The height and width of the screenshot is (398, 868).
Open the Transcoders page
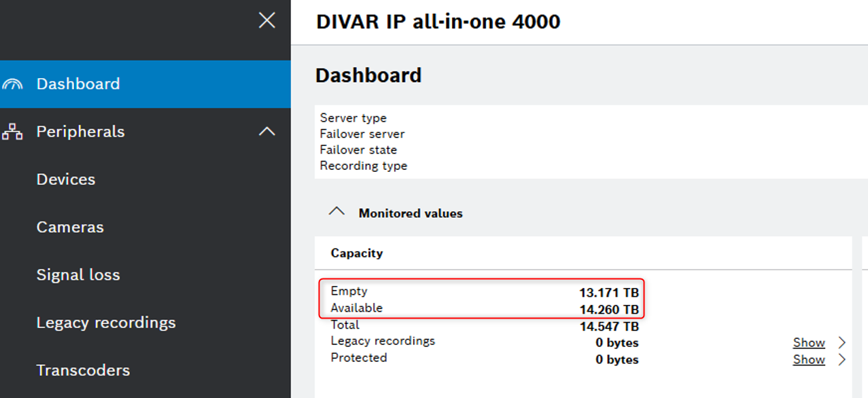pos(83,370)
